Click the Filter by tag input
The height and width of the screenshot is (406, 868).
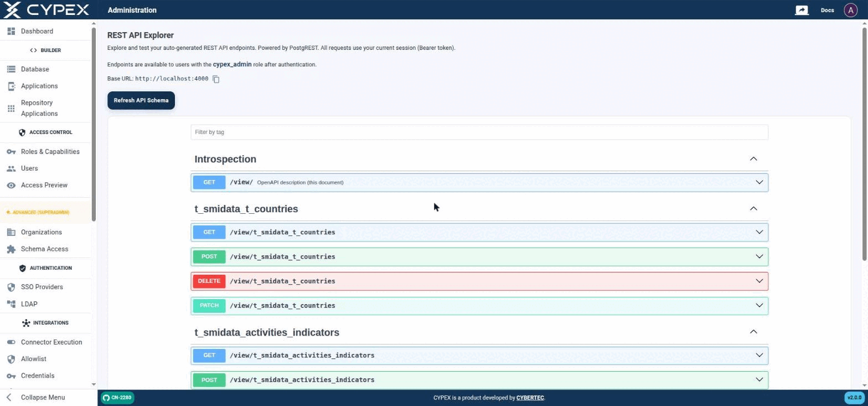pyautogui.click(x=479, y=132)
